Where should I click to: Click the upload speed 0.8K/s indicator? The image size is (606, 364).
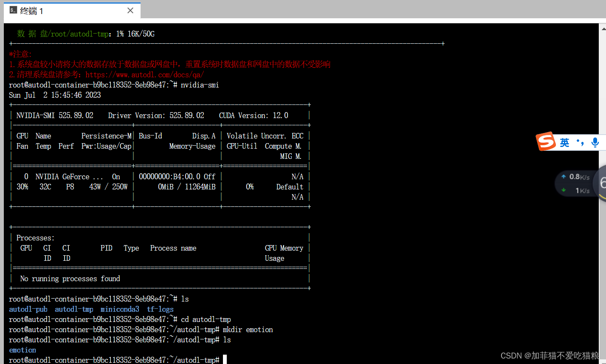pyautogui.click(x=575, y=177)
